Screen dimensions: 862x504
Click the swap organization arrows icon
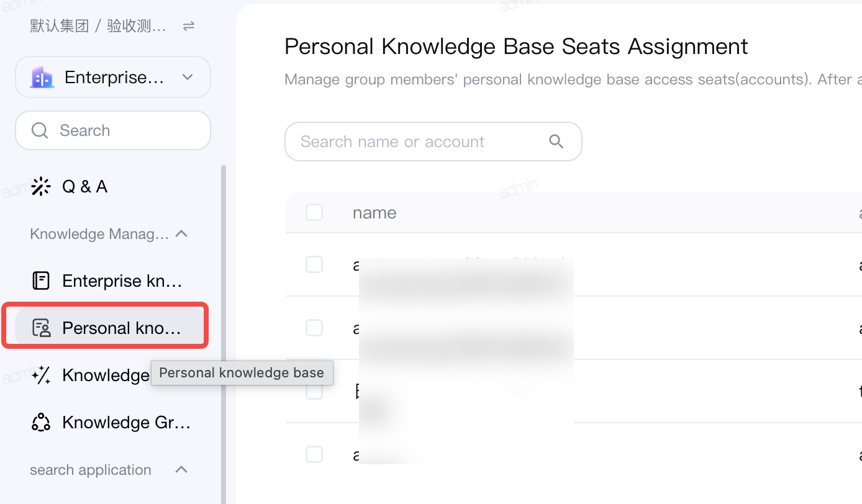pyautogui.click(x=189, y=26)
